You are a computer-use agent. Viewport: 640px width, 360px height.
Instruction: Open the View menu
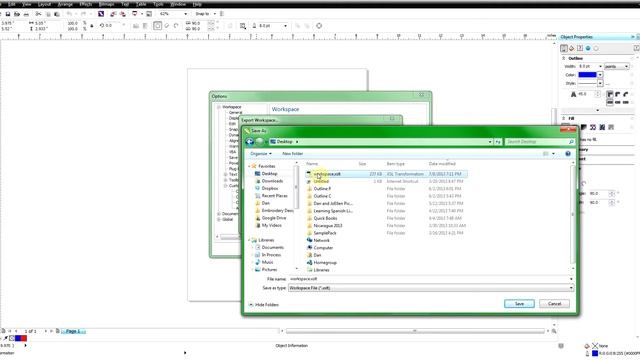[x=27, y=4]
